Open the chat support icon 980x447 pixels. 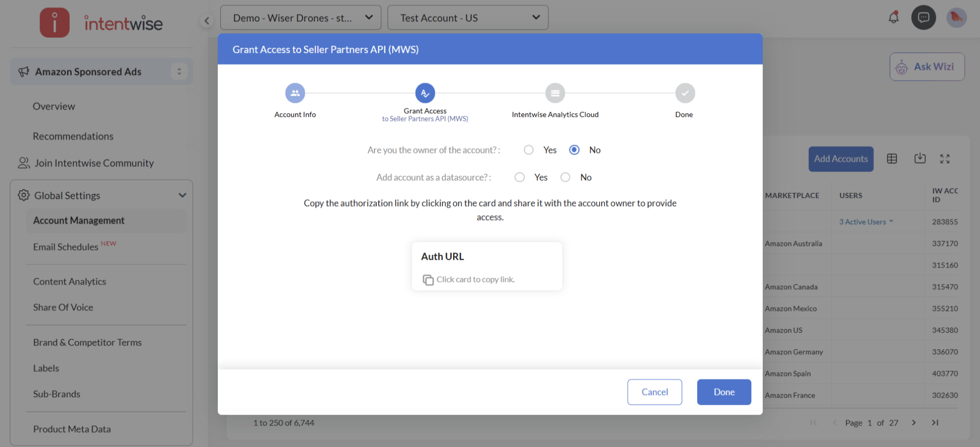[x=923, y=17]
